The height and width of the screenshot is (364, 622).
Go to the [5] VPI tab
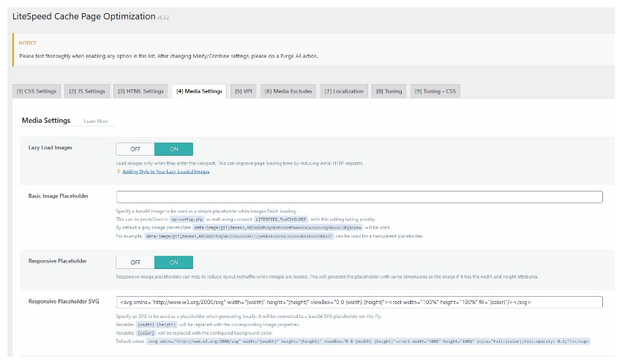click(x=243, y=91)
